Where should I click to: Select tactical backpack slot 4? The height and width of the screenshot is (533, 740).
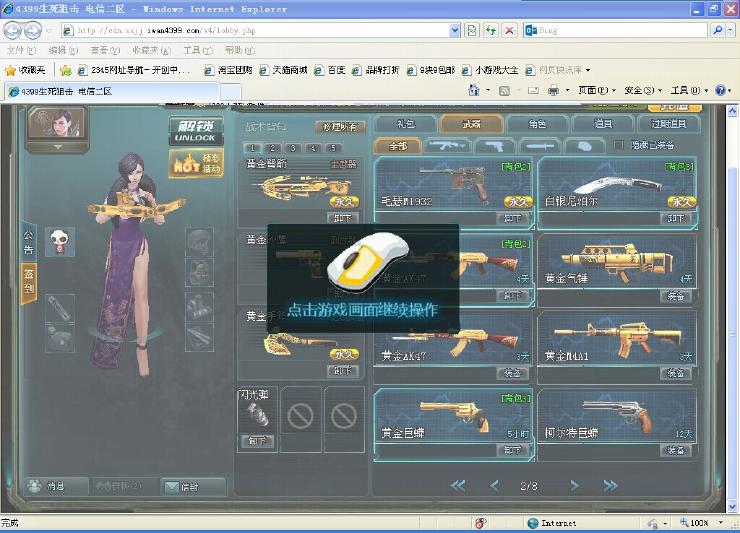coord(313,148)
